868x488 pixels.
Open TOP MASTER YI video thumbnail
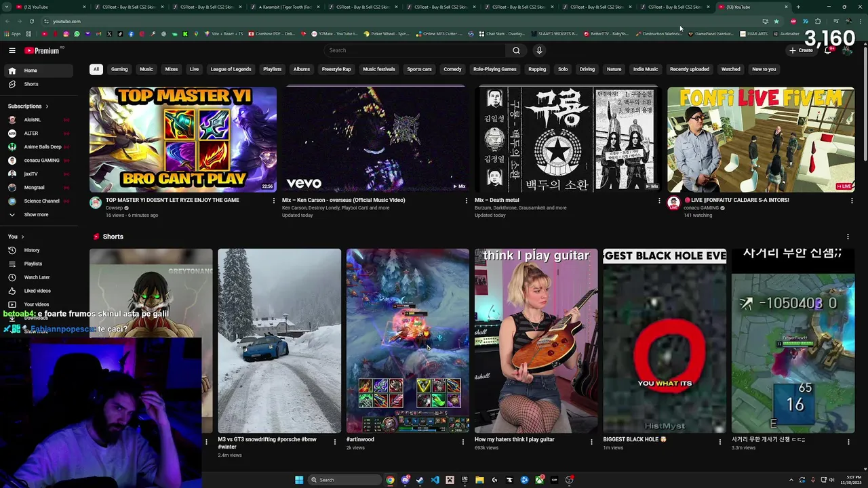[183, 140]
